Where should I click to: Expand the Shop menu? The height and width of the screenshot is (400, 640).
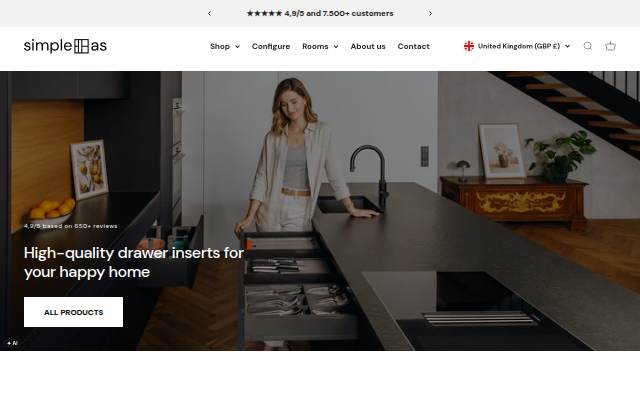tap(225, 47)
